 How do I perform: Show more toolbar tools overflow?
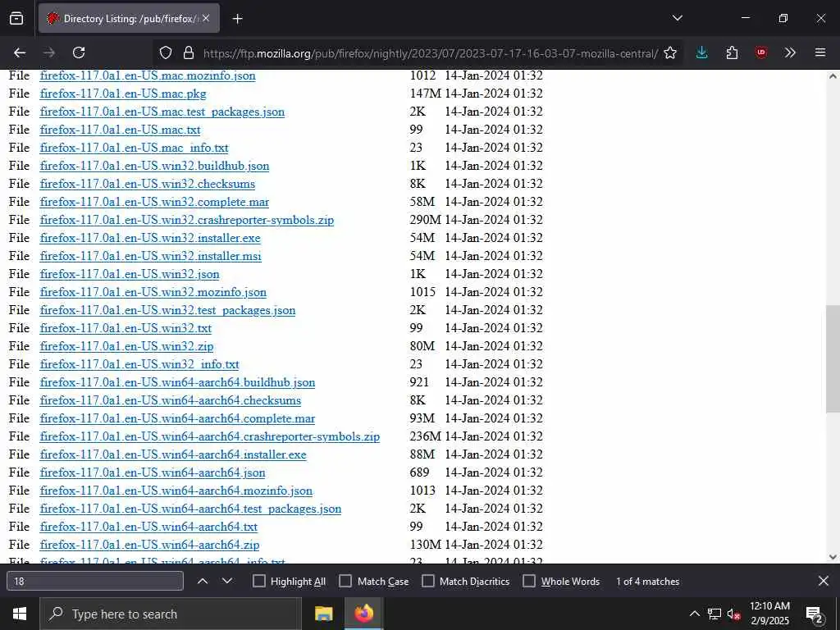(x=790, y=52)
